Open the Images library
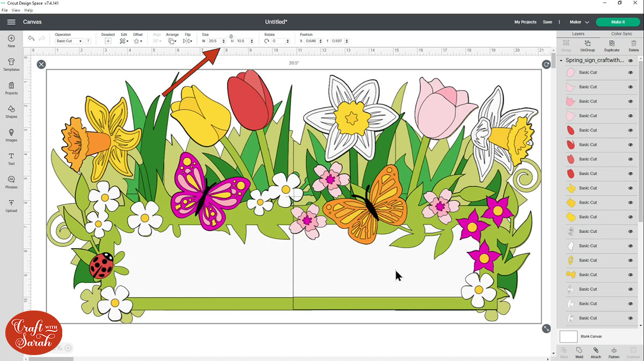Screen dimensions: 644x361 pos(11,135)
